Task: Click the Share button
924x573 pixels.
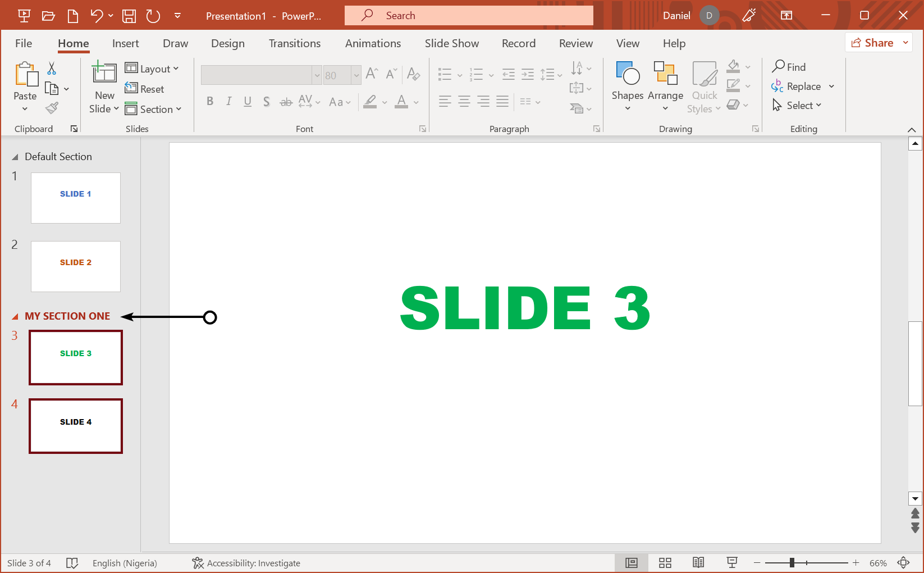Action: click(x=874, y=42)
